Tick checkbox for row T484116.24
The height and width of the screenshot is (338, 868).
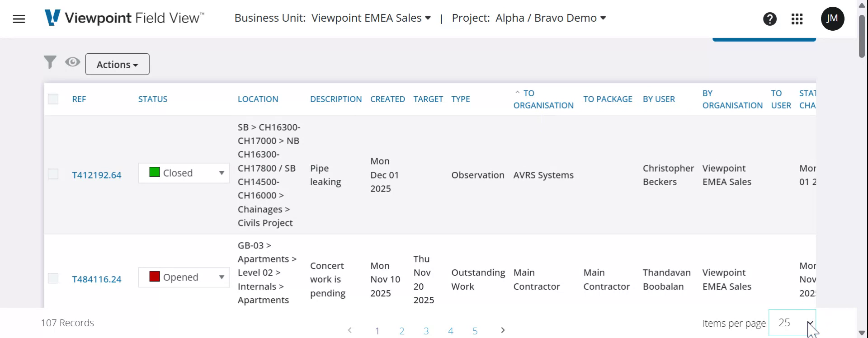(53, 278)
